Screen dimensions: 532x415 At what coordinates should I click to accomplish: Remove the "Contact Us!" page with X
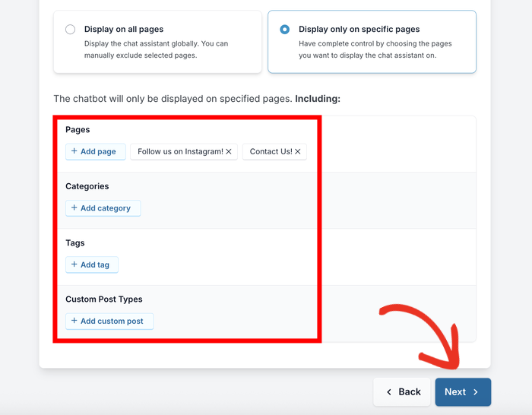tap(298, 152)
